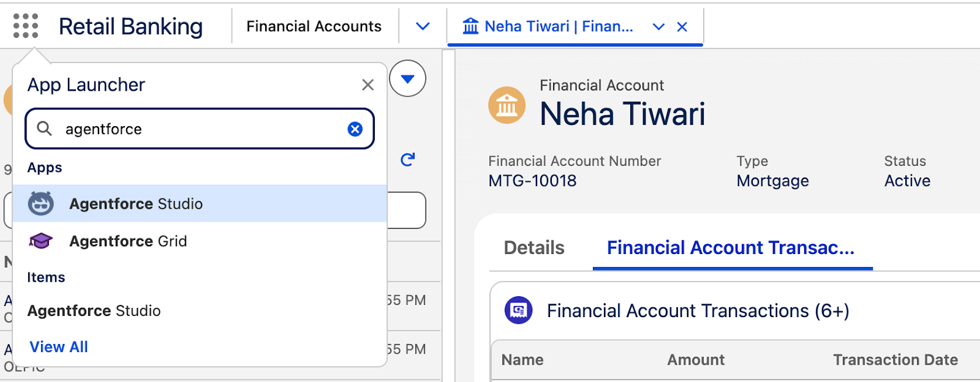Viewport: 980px width, 382px height.
Task: Click the View All link
Action: 59,347
